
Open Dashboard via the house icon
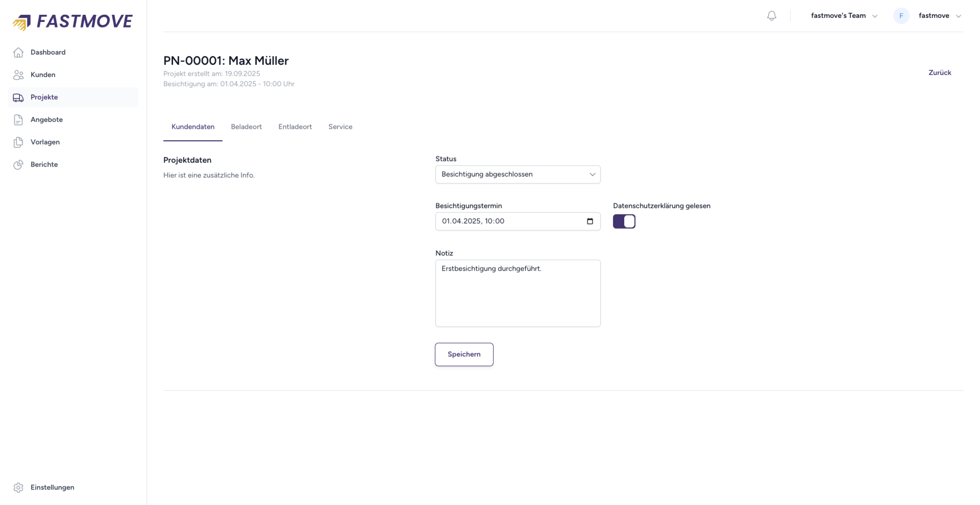point(18,53)
